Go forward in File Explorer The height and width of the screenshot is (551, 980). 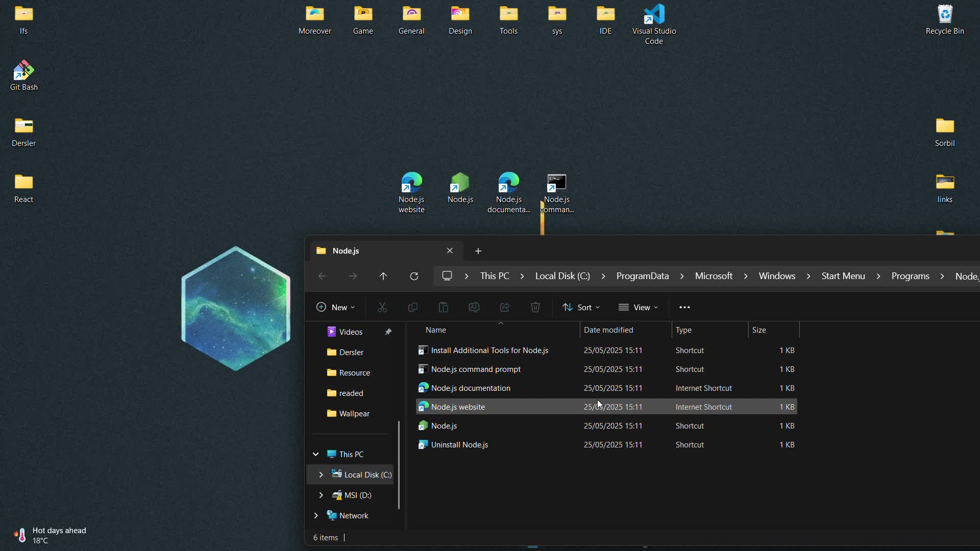353,276
